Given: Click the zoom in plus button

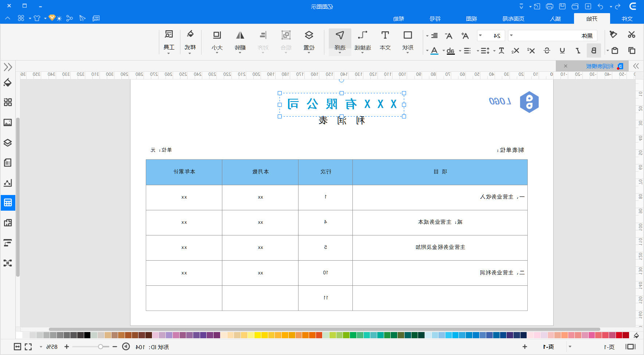Looking at the screenshot, I should 66,347.
